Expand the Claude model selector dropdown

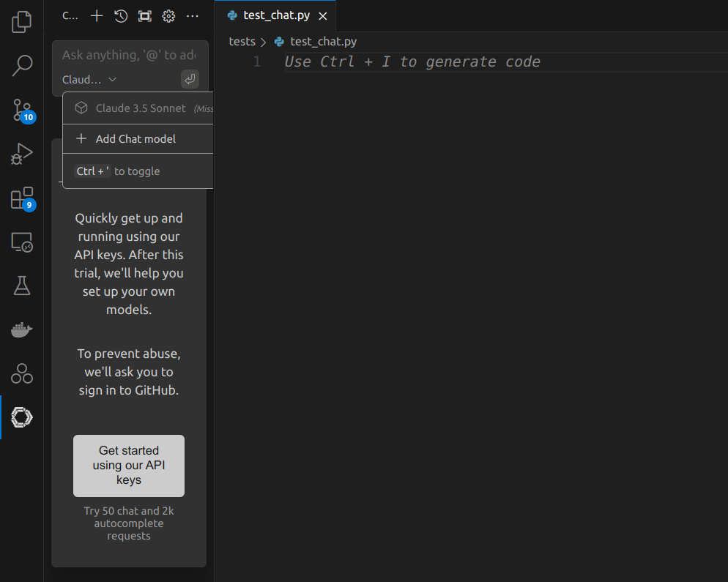click(x=89, y=80)
